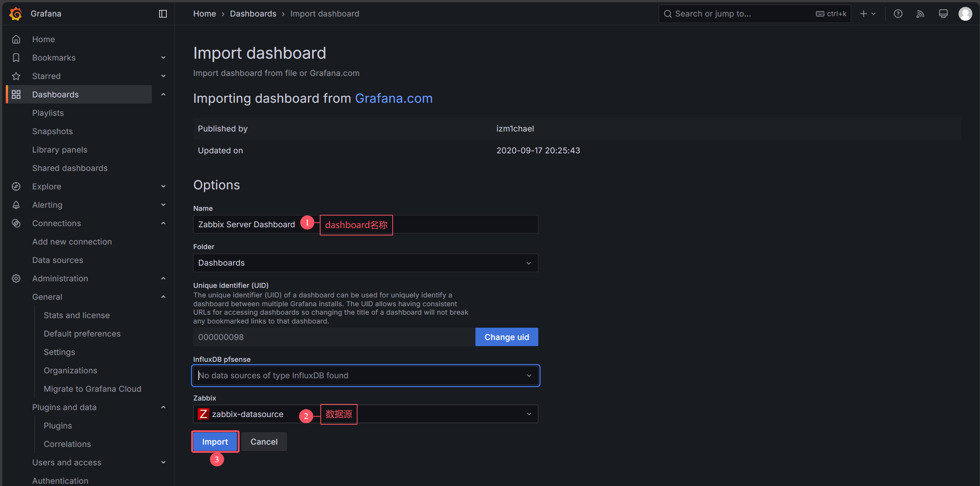This screenshot has width=980, height=486.
Task: Click the Home house icon in sidebar
Action: point(16,39)
